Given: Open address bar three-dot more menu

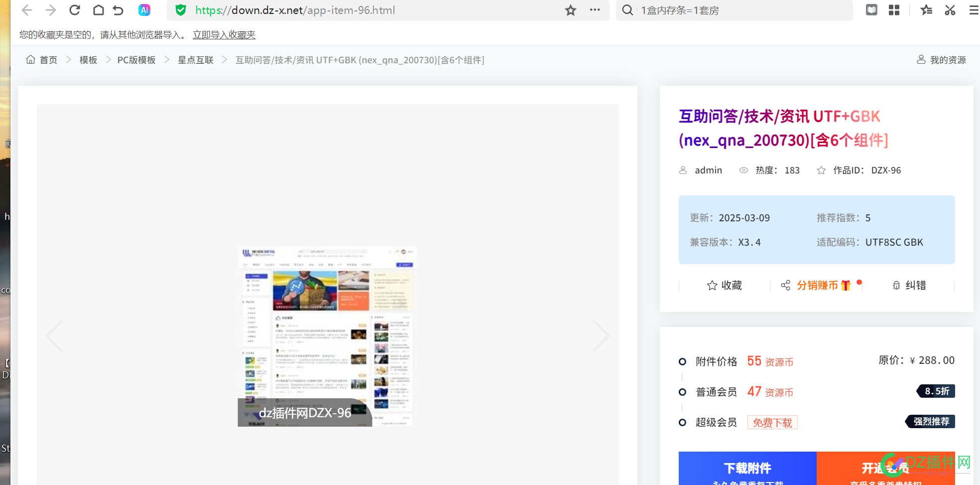Looking at the screenshot, I should tap(595, 10).
